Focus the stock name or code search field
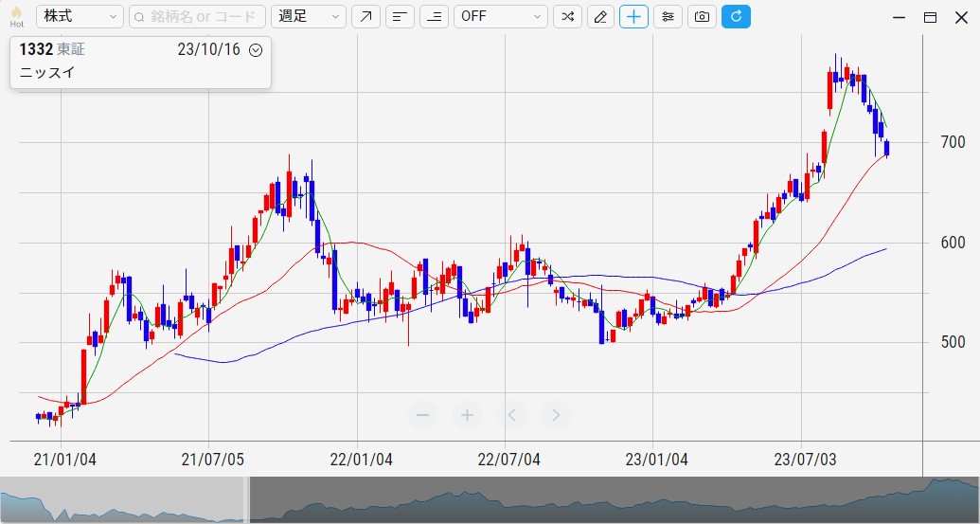 click(x=197, y=16)
